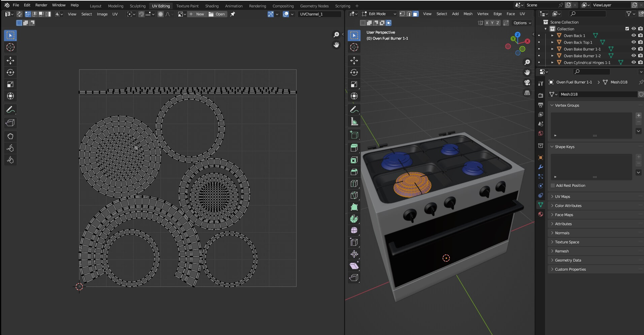Select the Inset Faces tool in 3D viewport
Screen dimensions: 644x335
point(354,160)
